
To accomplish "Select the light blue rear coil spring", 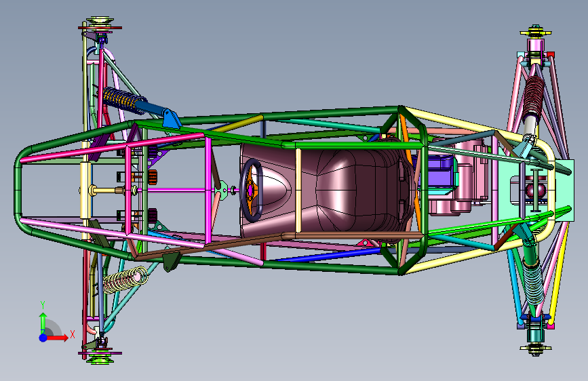I will (533, 283).
